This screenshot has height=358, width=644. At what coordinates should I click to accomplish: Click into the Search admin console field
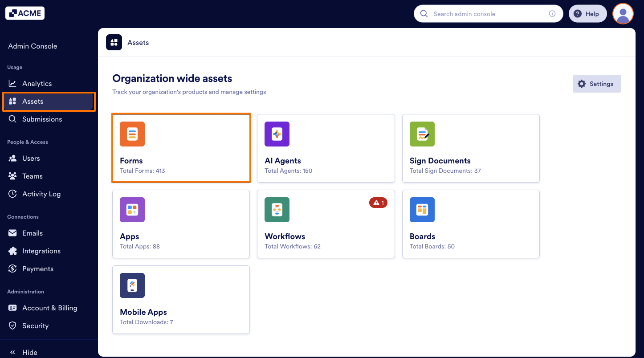pyautogui.click(x=488, y=14)
